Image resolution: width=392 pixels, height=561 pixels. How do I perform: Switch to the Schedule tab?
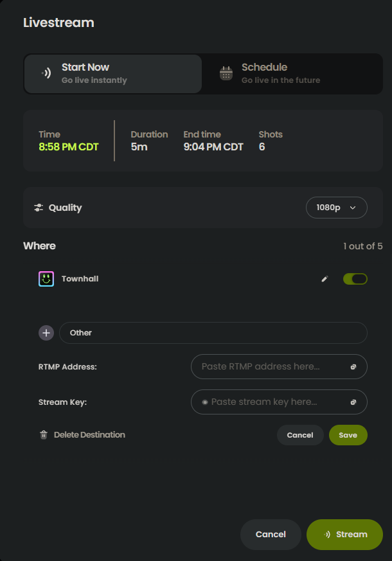[292, 74]
